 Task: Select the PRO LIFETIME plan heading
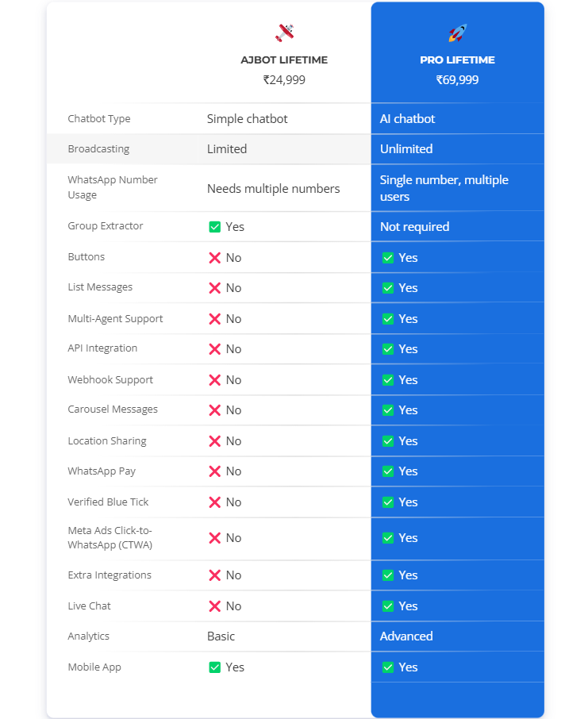coord(457,60)
